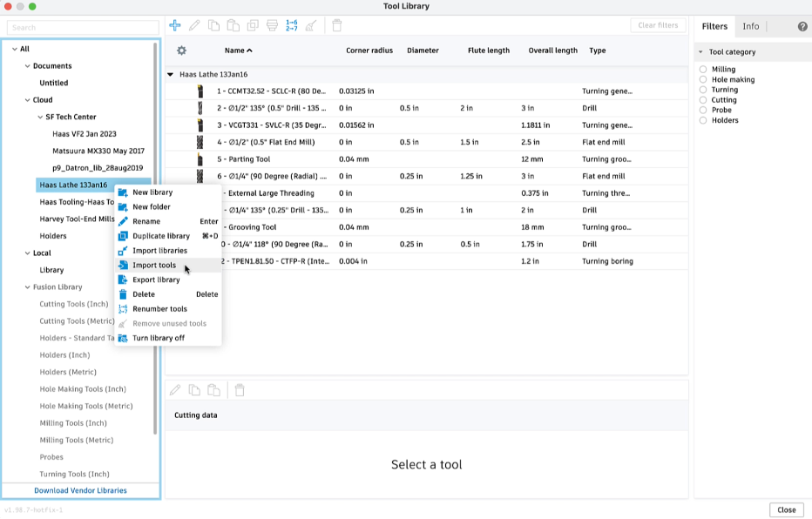Collapse the Documents tree node
This screenshot has height=519, width=812.
[28, 66]
